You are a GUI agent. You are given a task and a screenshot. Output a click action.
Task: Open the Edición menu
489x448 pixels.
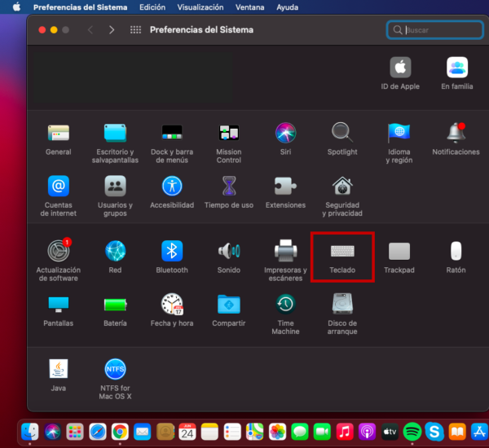click(x=152, y=7)
